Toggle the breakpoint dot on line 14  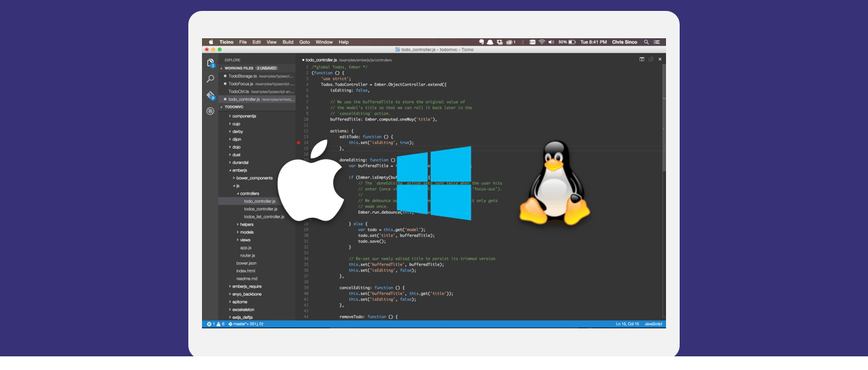click(299, 143)
